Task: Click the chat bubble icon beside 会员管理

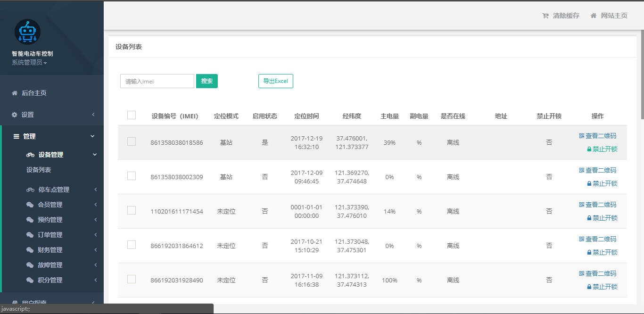Action: (x=30, y=205)
